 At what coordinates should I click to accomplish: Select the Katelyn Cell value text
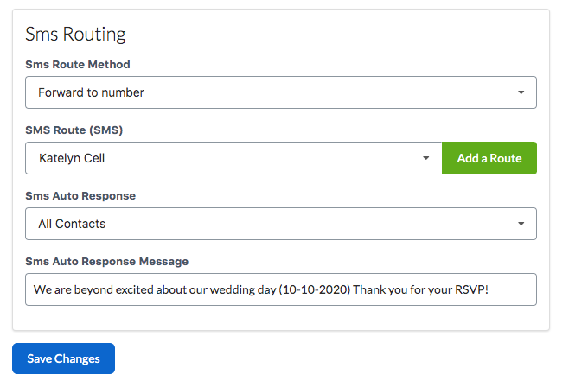tap(77, 158)
